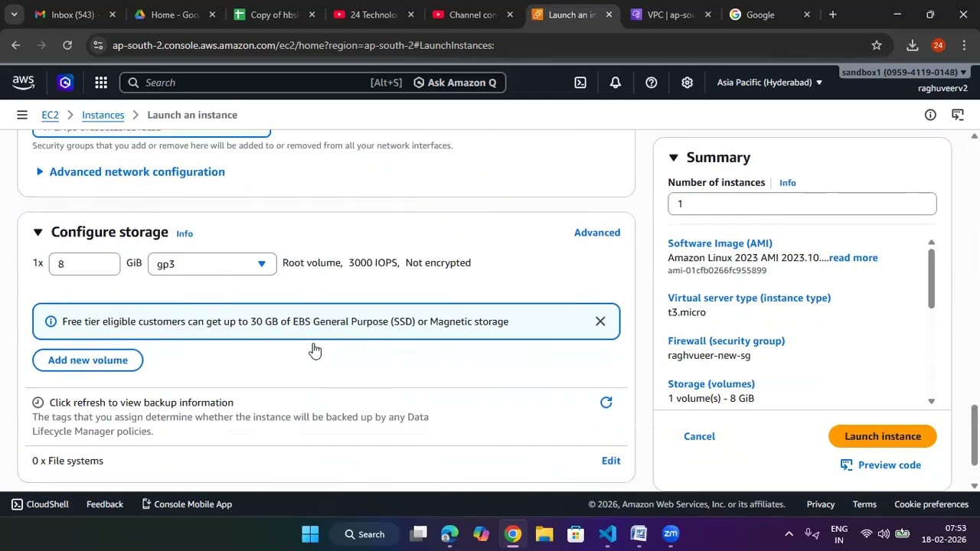Open Info link beside Configure storage
The image size is (980, 551).
pyautogui.click(x=185, y=233)
